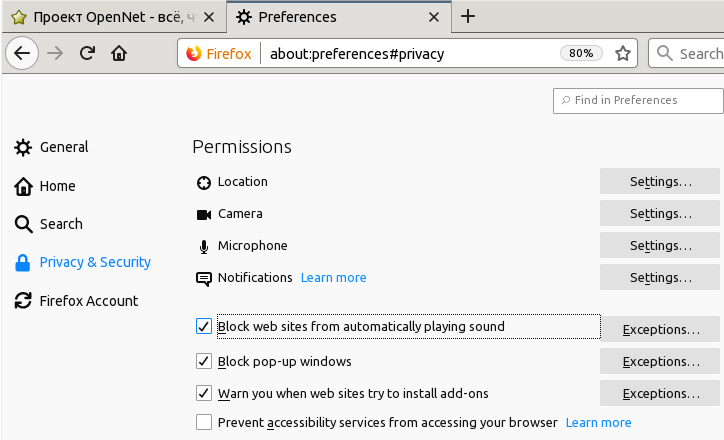This screenshot has height=440, width=724.
Task: Uncheck Block pop-up windows
Action: [x=204, y=361]
